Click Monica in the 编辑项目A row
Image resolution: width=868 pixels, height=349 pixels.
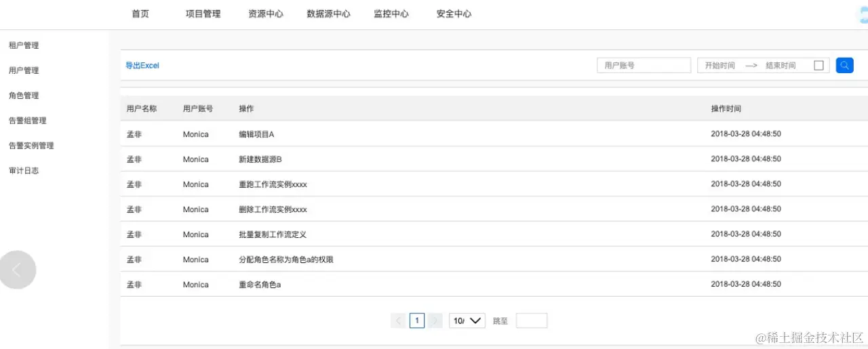(196, 134)
